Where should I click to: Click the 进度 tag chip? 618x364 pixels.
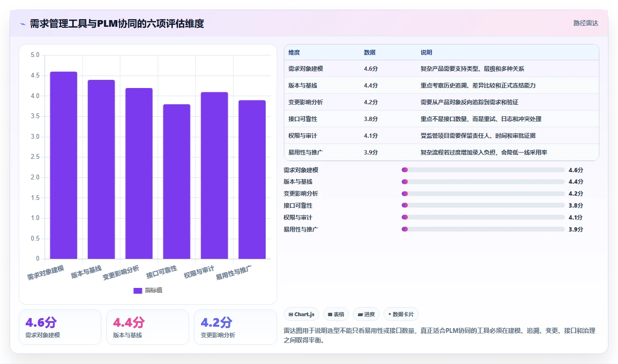[x=366, y=314]
